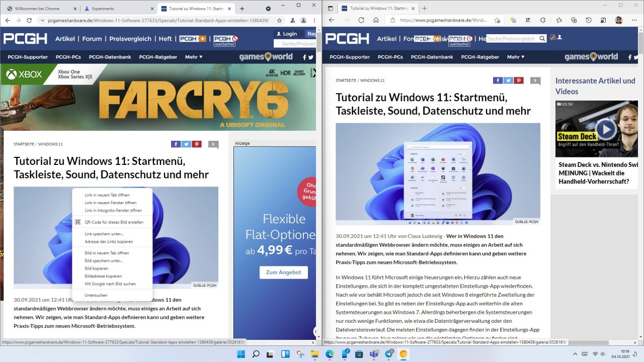644x362 pixels.
Task: Share the article on Pinterest in the Chrome window
Action: (x=197, y=144)
